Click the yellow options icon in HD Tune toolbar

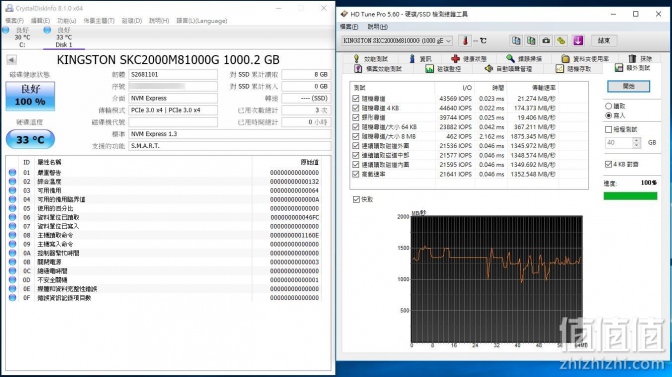(561, 41)
